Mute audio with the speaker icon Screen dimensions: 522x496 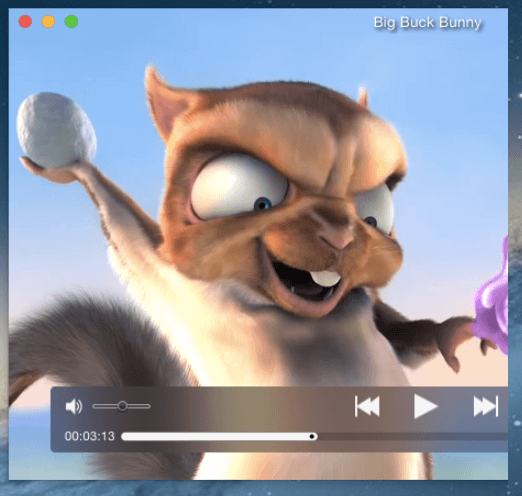pyautogui.click(x=74, y=406)
